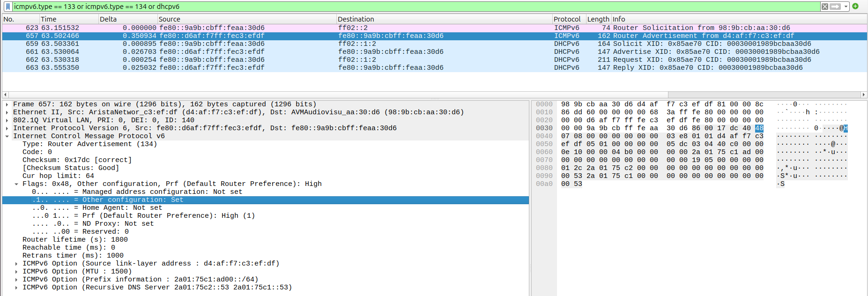Select highlighted byte 48 in hex dump
This screenshot has width=868, height=296.
click(759, 128)
